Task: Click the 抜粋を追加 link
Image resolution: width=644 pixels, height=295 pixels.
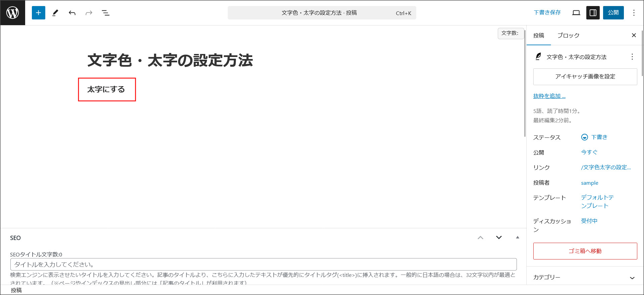Action: point(549,96)
